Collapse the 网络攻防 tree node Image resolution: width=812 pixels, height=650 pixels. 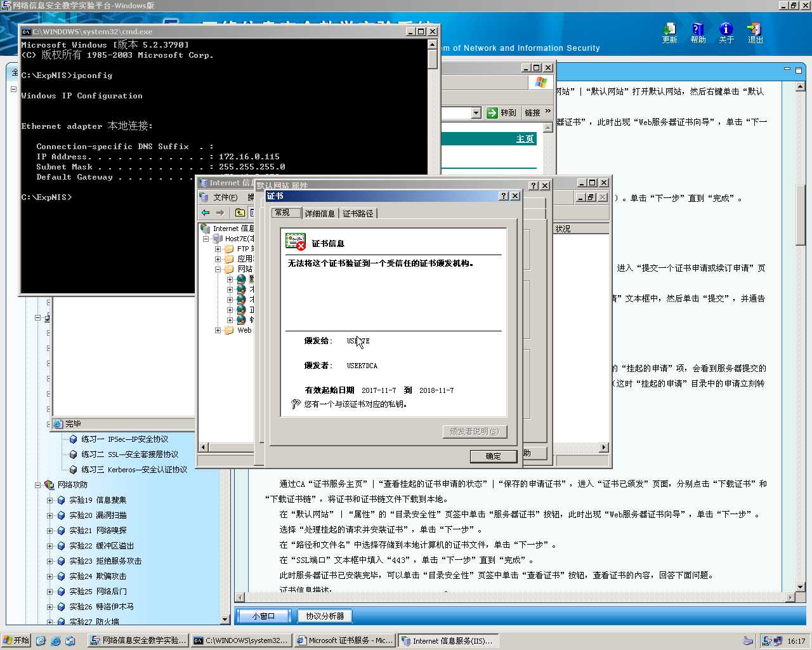tap(38, 485)
